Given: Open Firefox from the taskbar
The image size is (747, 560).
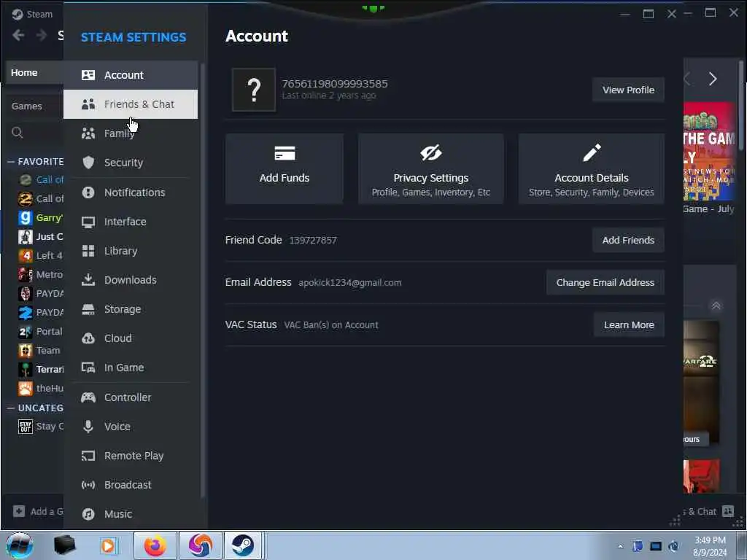Looking at the screenshot, I should click(x=155, y=545).
